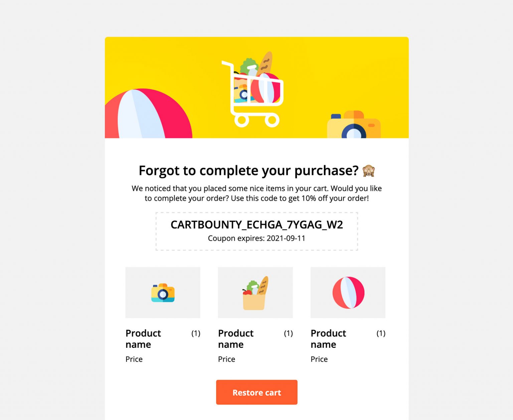Click the camera product thumbnail

(163, 292)
